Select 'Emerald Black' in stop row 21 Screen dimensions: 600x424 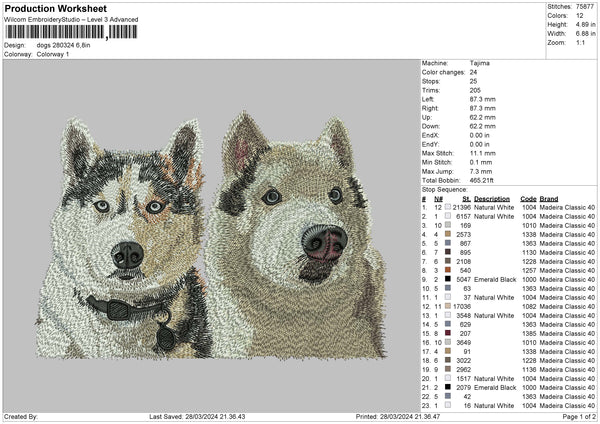point(495,388)
